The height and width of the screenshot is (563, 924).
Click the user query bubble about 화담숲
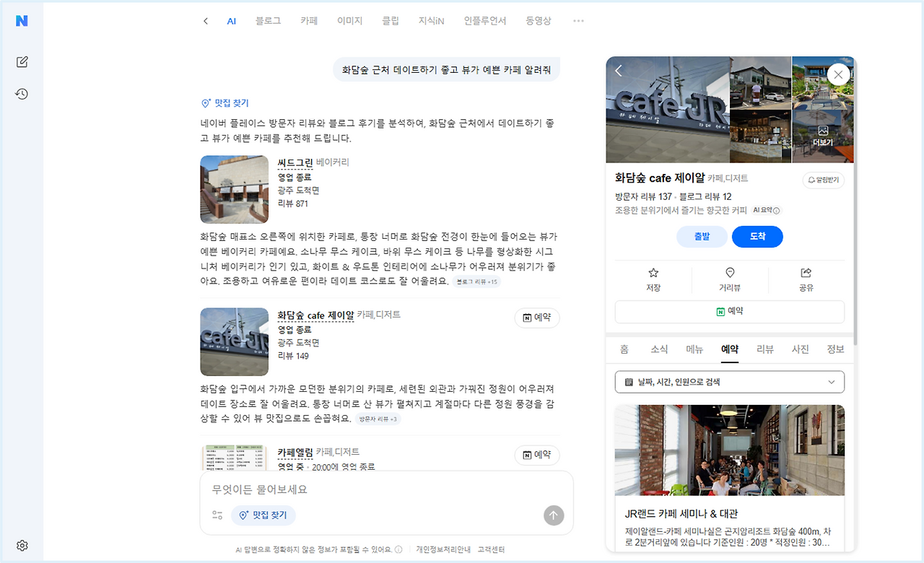click(x=446, y=70)
